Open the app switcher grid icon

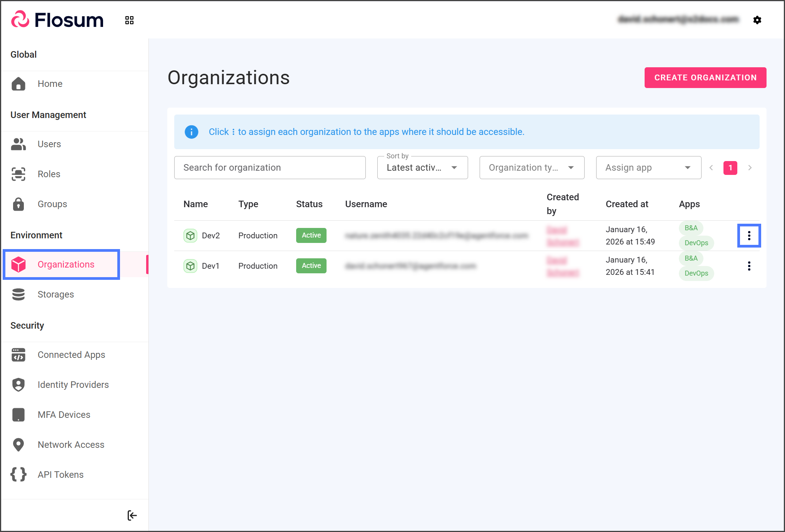pyautogui.click(x=129, y=20)
